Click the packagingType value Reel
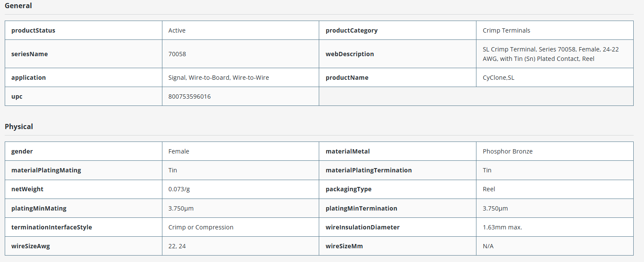This screenshot has height=262, width=644. pos(489,189)
